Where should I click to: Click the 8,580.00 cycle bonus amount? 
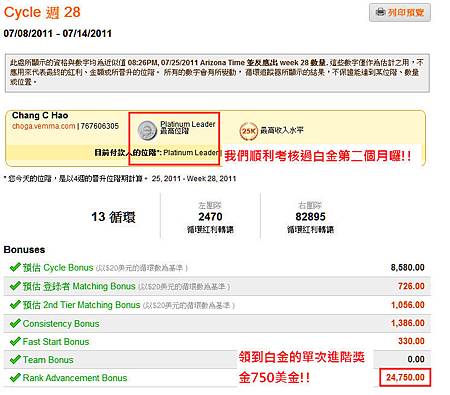(x=407, y=267)
